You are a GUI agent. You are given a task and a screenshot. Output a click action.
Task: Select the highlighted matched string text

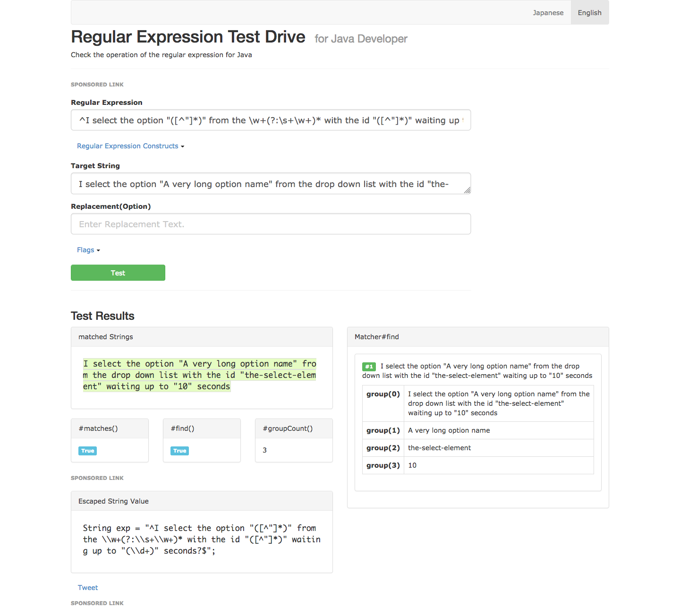pyautogui.click(x=199, y=375)
